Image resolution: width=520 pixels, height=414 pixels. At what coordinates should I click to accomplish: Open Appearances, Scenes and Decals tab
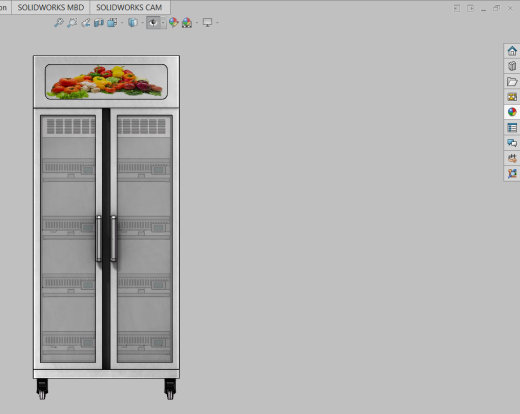click(x=512, y=112)
